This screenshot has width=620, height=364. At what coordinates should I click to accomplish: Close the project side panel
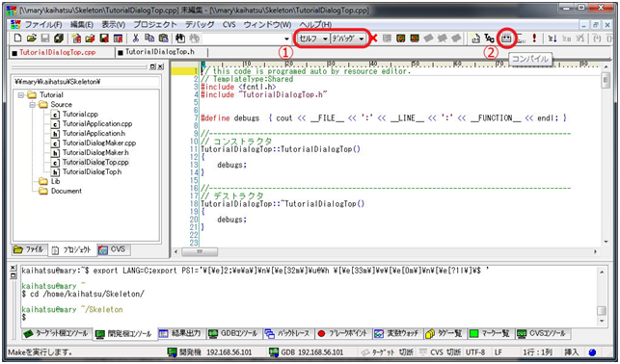(160, 67)
